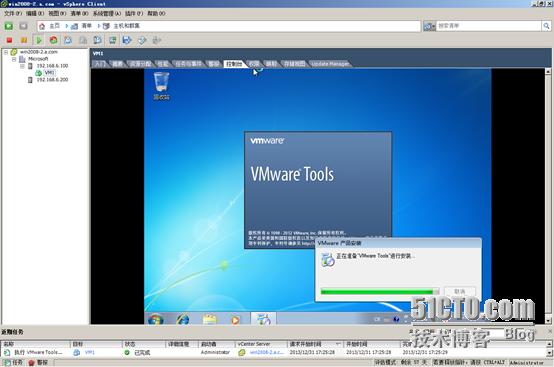The width and height of the screenshot is (554, 367).
Task: Click the red power-off (stop) toolbar icon
Action: 9,40
